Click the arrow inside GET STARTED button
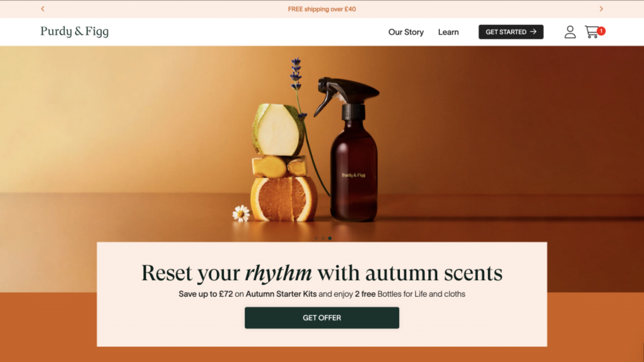This screenshot has height=362, width=644. pyautogui.click(x=533, y=32)
